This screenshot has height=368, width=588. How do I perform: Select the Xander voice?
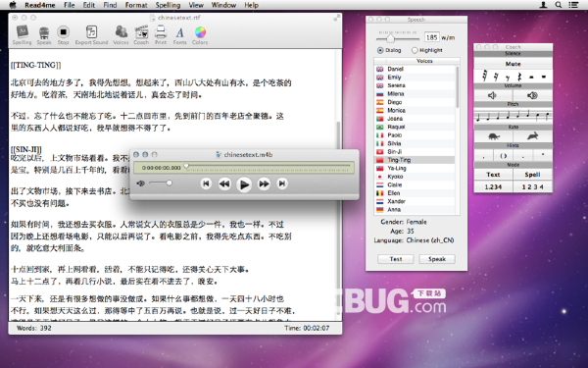[415, 201]
